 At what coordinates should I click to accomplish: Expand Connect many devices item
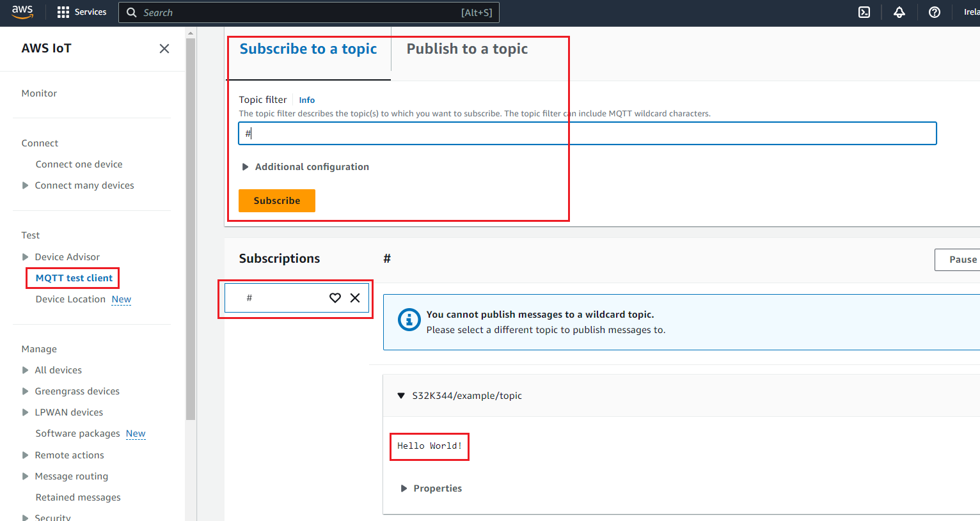pyautogui.click(x=26, y=185)
